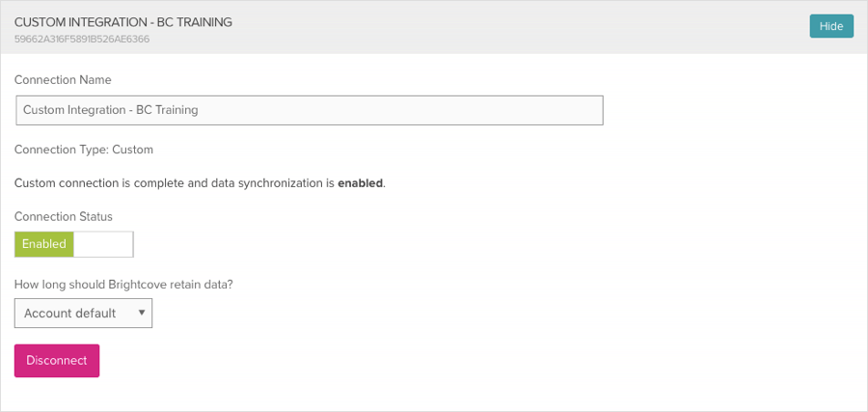Click the CUSTOM INTEGRATION - BC TRAINING header title
The height and width of the screenshot is (412, 868).
pyautogui.click(x=122, y=21)
